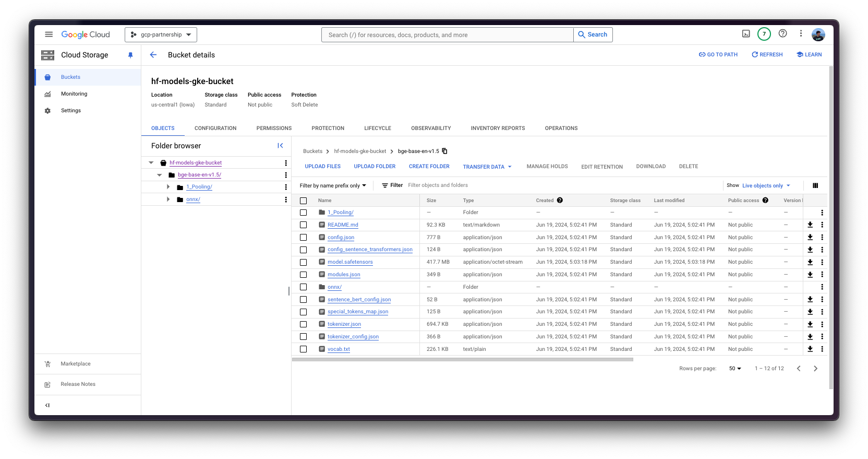
Task: Go back with the arrow beside Bucket details
Action: [153, 55]
